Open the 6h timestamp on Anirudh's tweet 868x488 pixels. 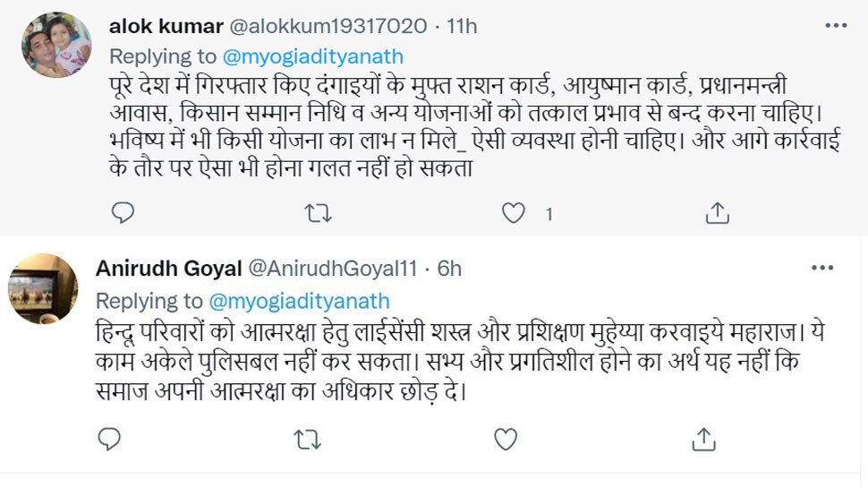click(x=447, y=268)
